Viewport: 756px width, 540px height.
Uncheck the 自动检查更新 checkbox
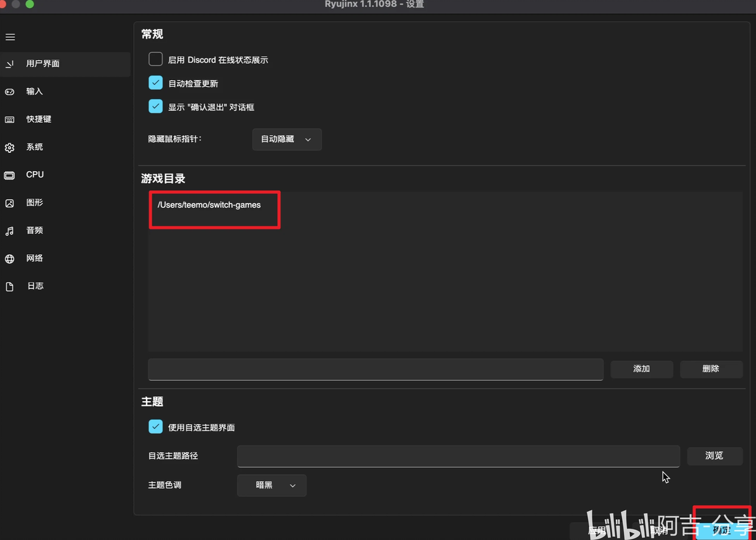(155, 83)
